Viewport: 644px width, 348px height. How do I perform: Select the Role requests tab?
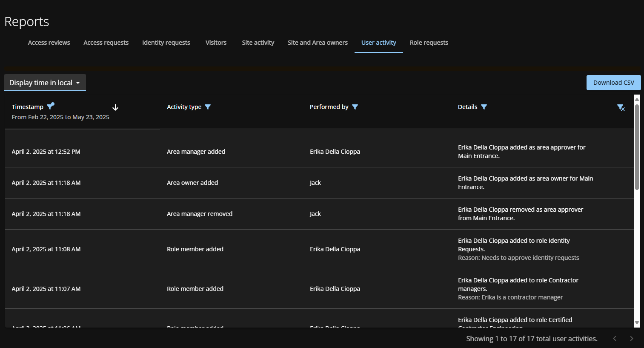pos(429,43)
